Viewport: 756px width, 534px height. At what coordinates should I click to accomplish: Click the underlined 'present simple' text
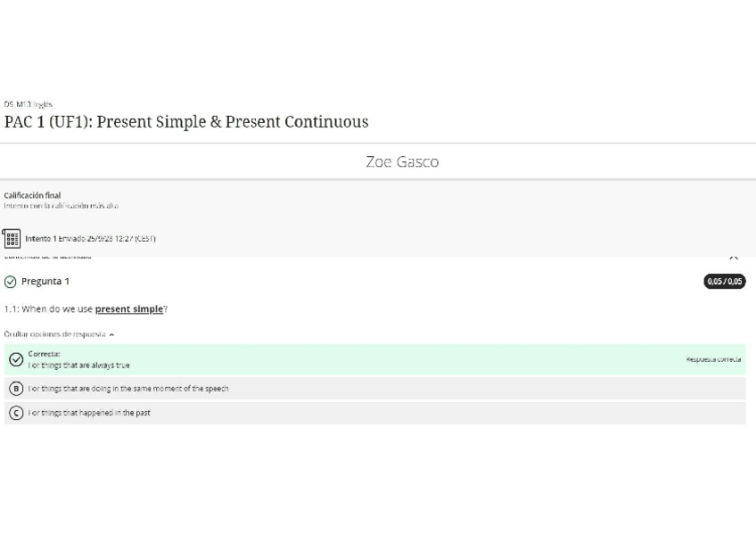point(129,309)
